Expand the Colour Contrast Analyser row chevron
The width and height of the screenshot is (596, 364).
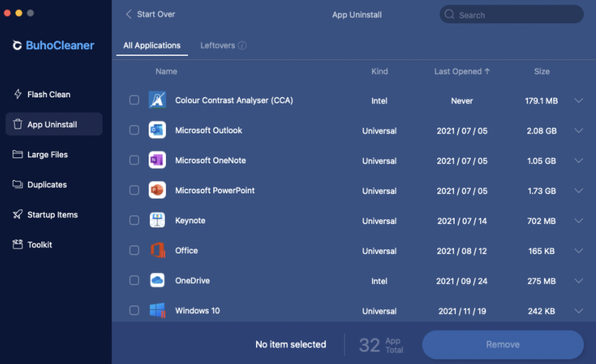click(578, 100)
